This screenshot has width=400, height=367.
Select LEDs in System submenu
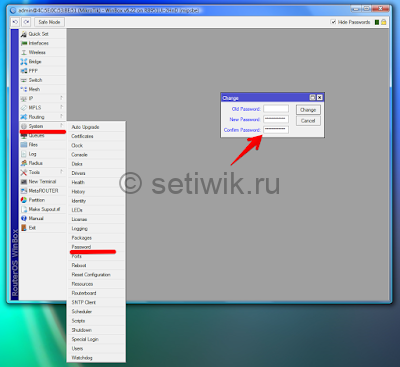pos(96,210)
